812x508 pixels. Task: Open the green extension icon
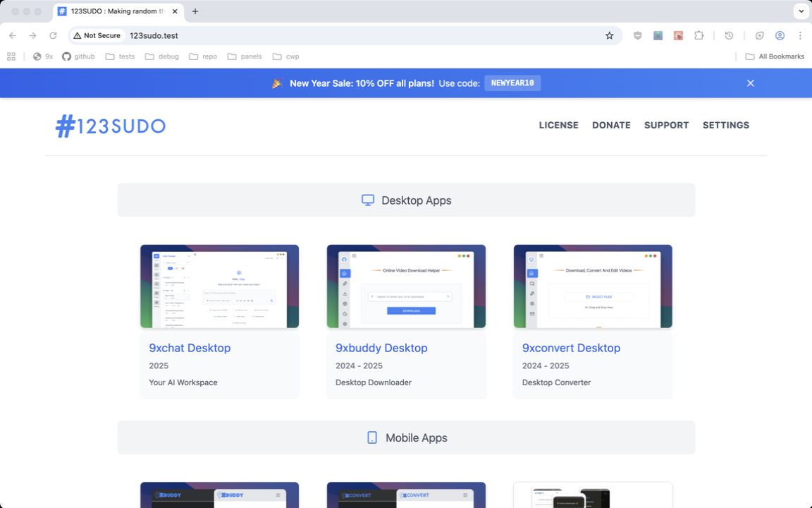(658, 35)
